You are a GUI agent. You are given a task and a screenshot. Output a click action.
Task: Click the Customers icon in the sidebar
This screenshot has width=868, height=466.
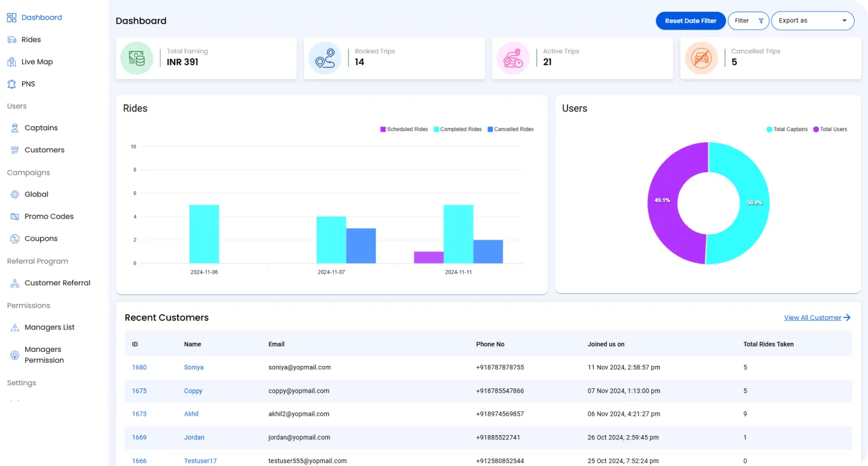(15, 150)
